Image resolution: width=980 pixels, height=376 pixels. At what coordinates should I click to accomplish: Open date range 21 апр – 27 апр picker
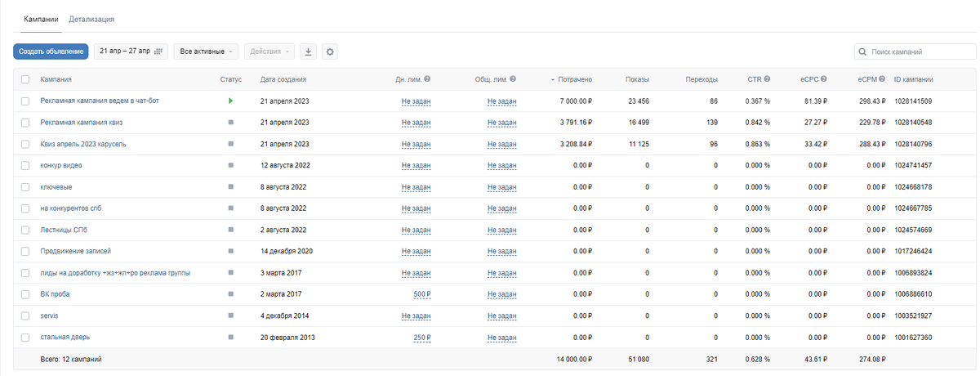131,51
